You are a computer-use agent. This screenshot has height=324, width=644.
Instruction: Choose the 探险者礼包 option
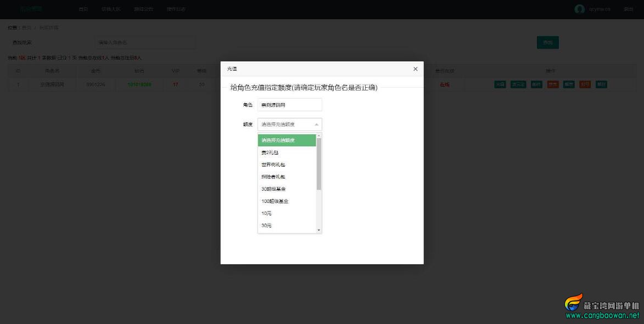click(287, 177)
